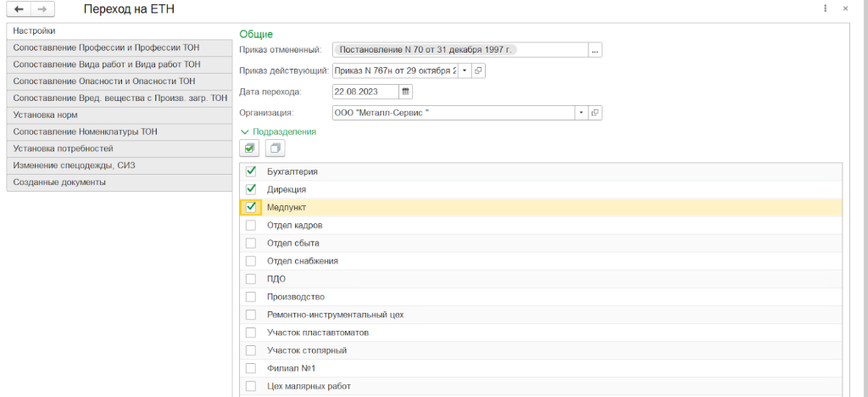Select the Медпункт row text

click(x=287, y=207)
